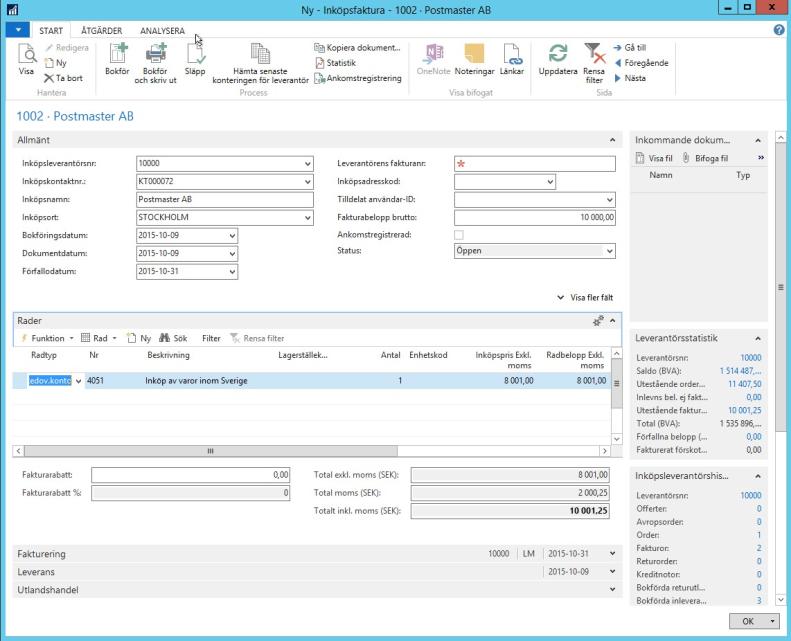Open OneNote from the ribbon

[x=433, y=60]
